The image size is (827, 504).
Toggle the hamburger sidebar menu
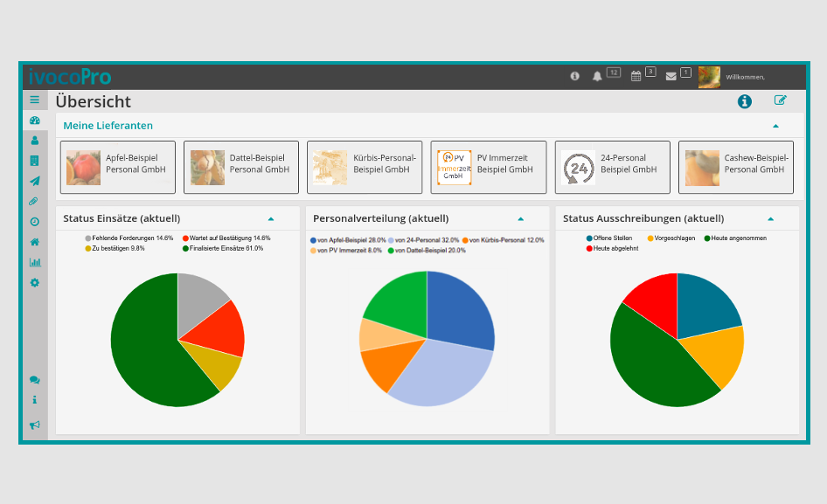35,100
